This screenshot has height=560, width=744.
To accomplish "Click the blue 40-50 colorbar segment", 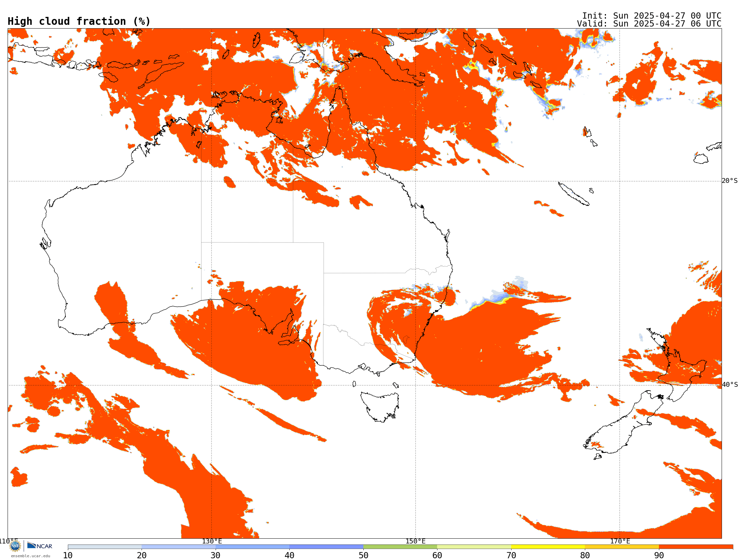I will 326,547.
